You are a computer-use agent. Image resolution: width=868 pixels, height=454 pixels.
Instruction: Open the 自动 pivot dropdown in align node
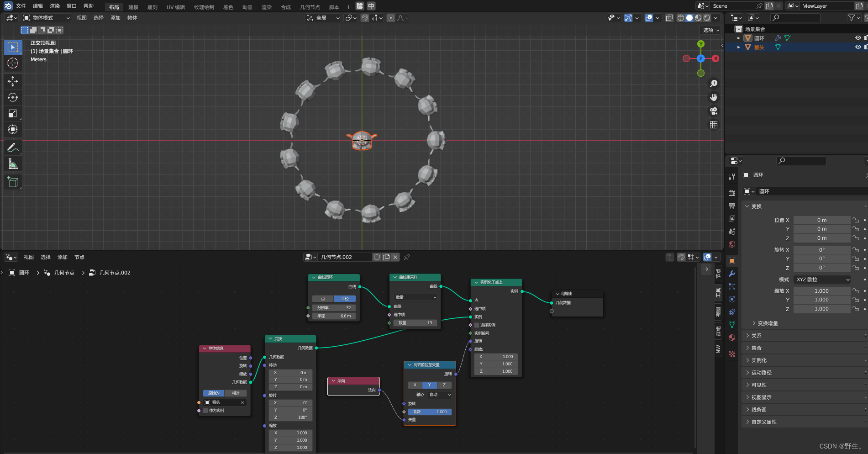pyautogui.click(x=440, y=395)
